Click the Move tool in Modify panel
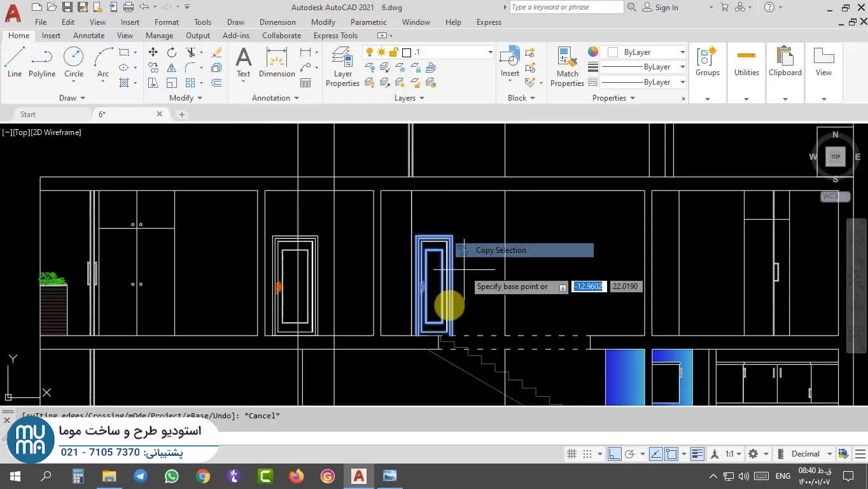 153,52
